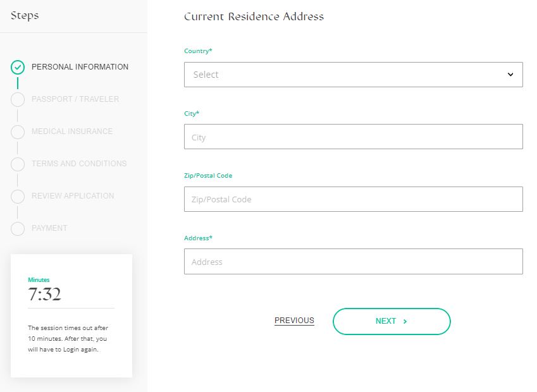Click the Country dropdown chevron arrow
This screenshot has width=537, height=392.
pyautogui.click(x=510, y=75)
